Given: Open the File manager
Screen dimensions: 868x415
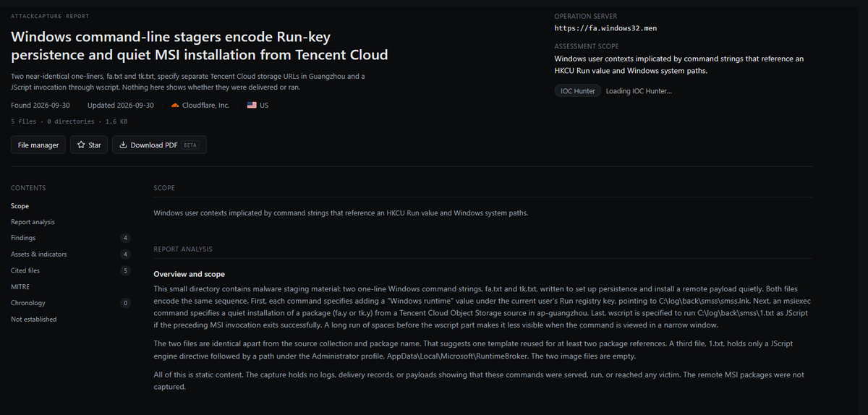Looking at the screenshot, I should click(38, 145).
